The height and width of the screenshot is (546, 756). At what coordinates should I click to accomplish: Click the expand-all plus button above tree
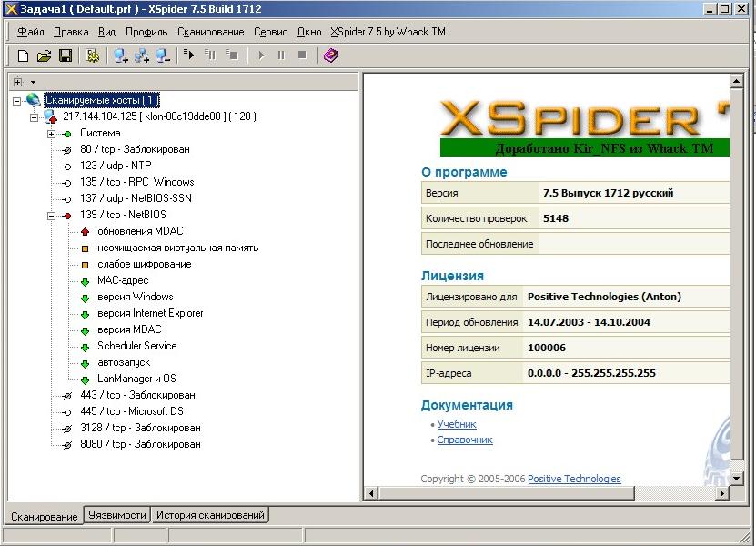point(18,82)
